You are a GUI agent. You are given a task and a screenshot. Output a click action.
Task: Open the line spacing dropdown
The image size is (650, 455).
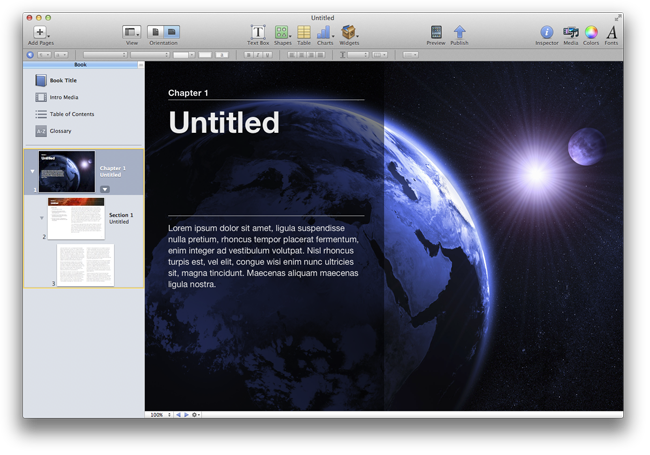tap(358, 55)
